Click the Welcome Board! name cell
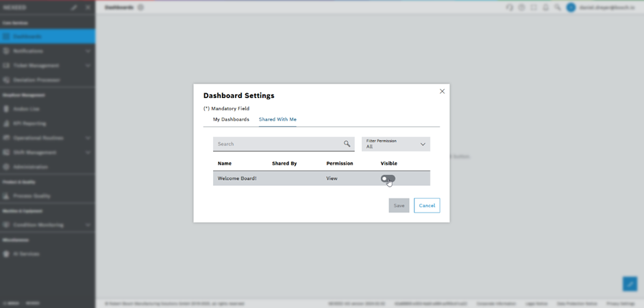 (237, 178)
